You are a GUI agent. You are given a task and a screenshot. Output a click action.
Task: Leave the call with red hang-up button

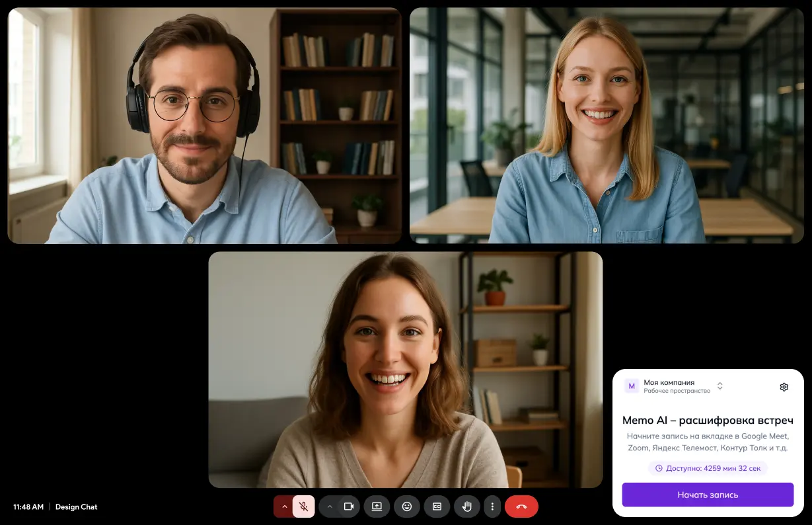[521, 506]
